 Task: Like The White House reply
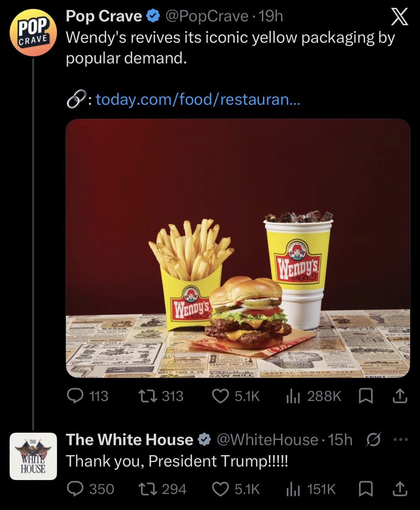point(236,489)
